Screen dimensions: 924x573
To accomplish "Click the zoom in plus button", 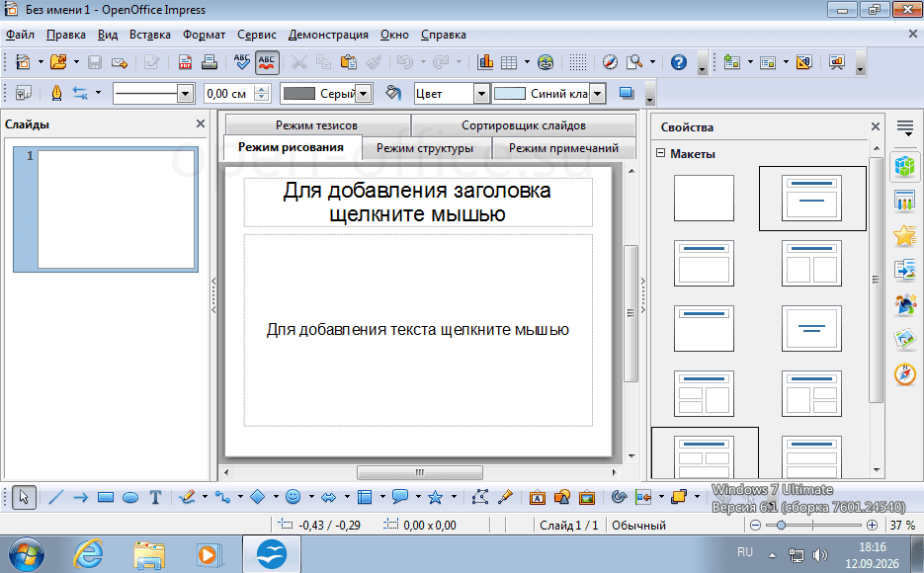I will 873,525.
